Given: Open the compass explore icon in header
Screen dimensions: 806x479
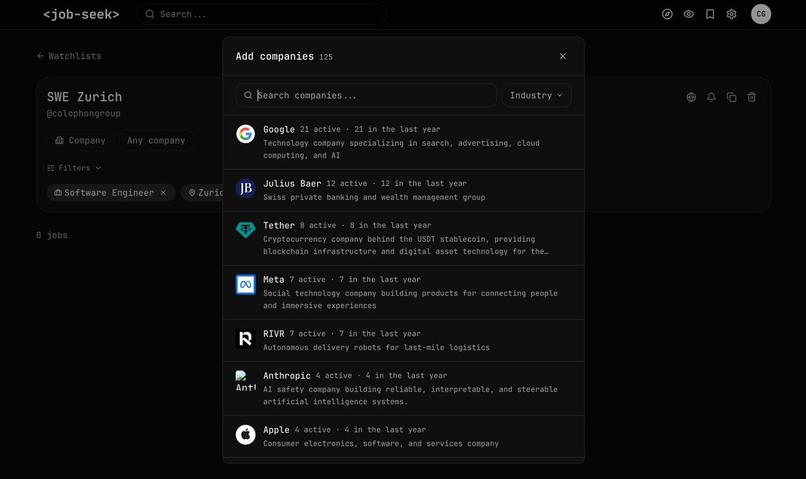Looking at the screenshot, I should pyautogui.click(x=667, y=14).
